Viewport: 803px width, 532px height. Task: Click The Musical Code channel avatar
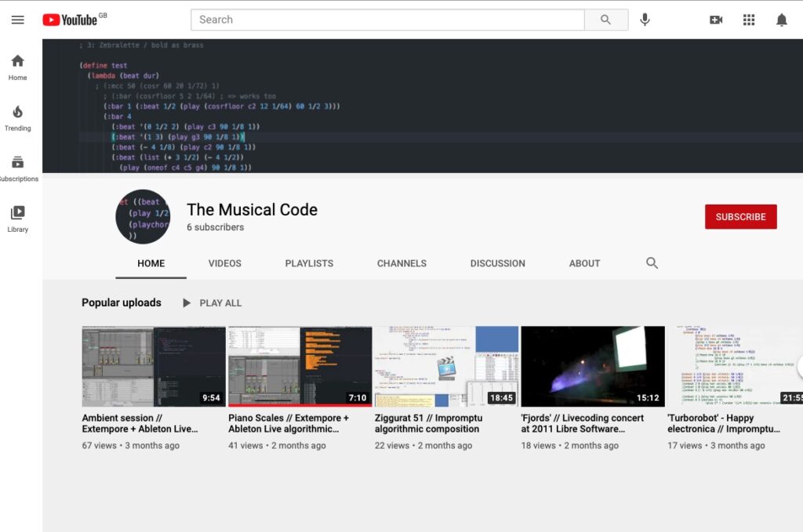point(143,217)
